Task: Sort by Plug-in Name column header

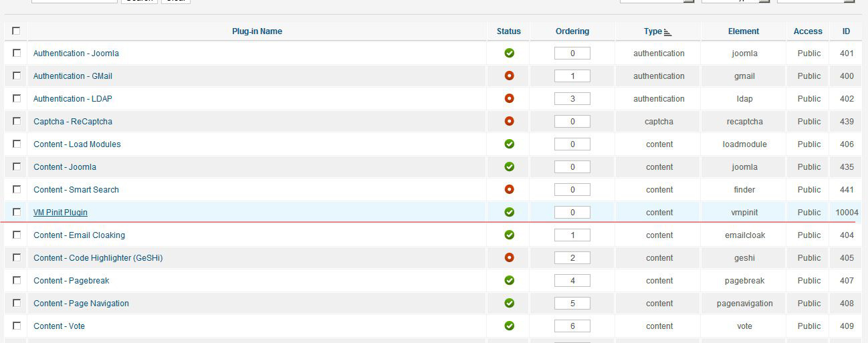Action: [257, 31]
